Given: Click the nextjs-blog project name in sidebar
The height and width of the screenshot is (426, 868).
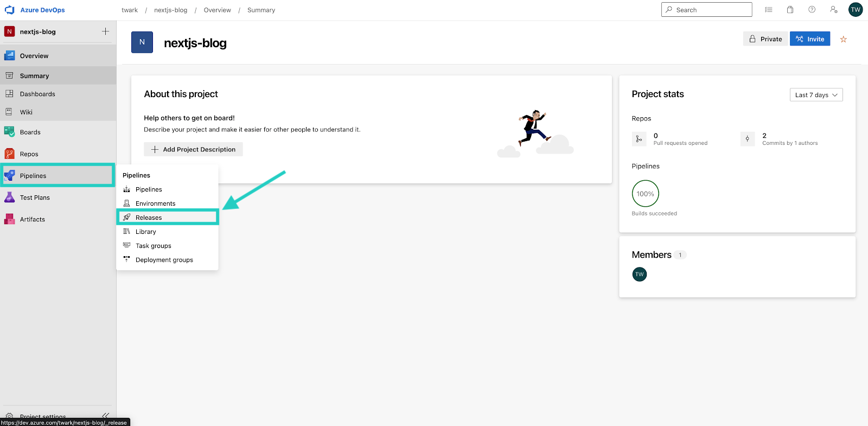Looking at the screenshot, I should (38, 31).
